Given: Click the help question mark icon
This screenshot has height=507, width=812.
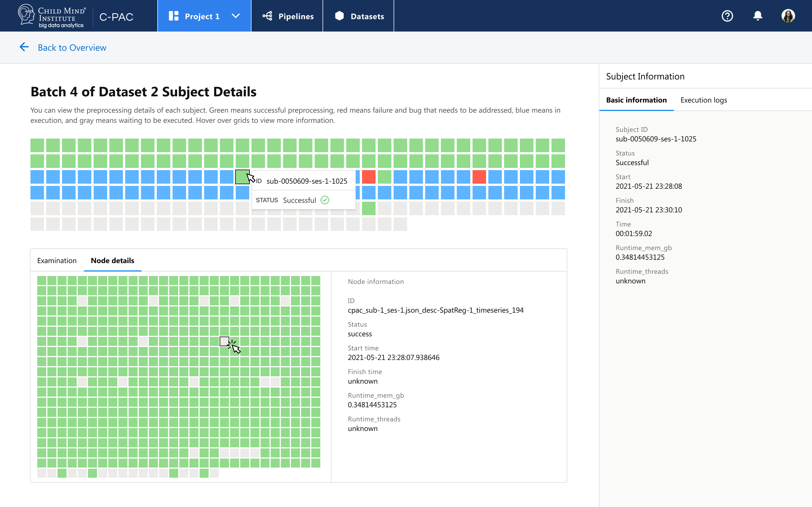Looking at the screenshot, I should [727, 15].
